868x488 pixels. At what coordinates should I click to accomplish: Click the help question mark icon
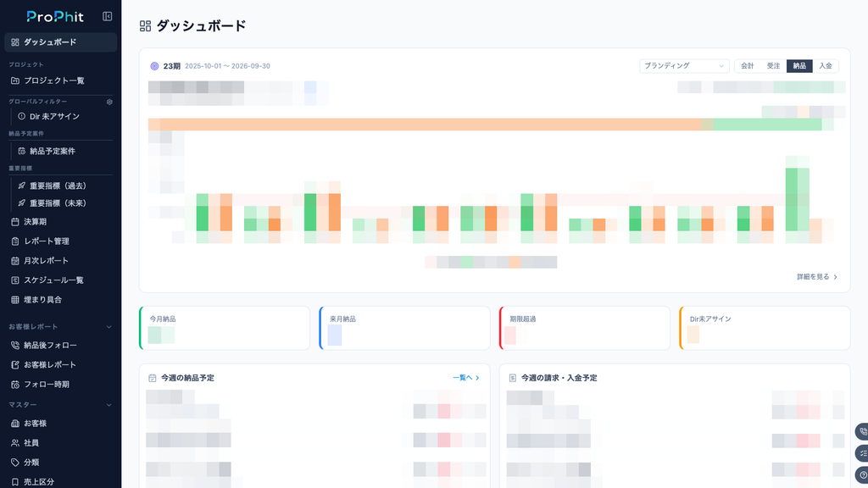(862, 475)
